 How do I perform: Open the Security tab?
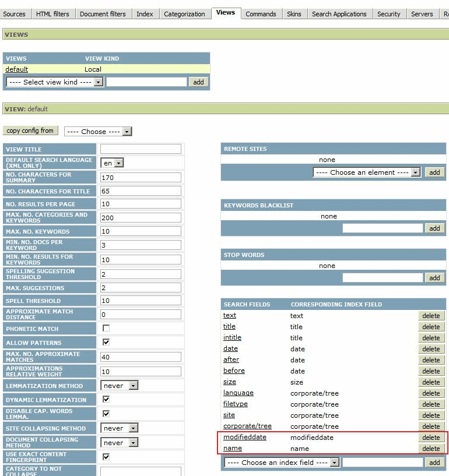coord(388,14)
